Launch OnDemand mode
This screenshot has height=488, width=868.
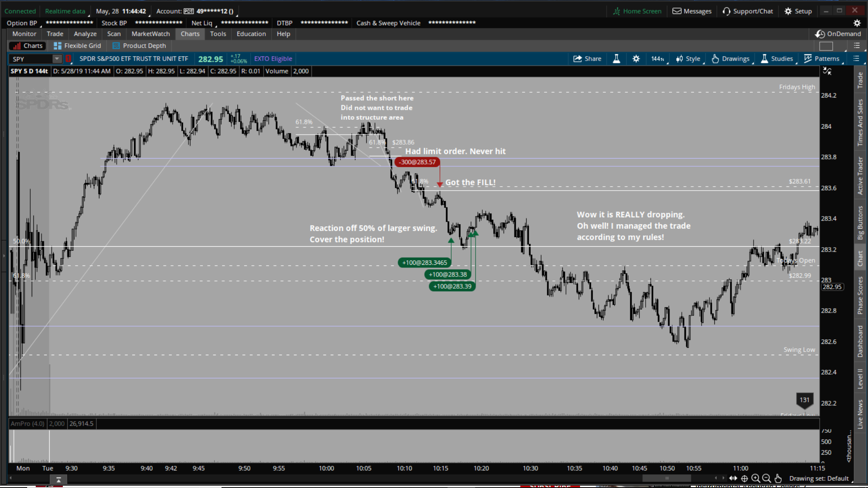tap(838, 34)
